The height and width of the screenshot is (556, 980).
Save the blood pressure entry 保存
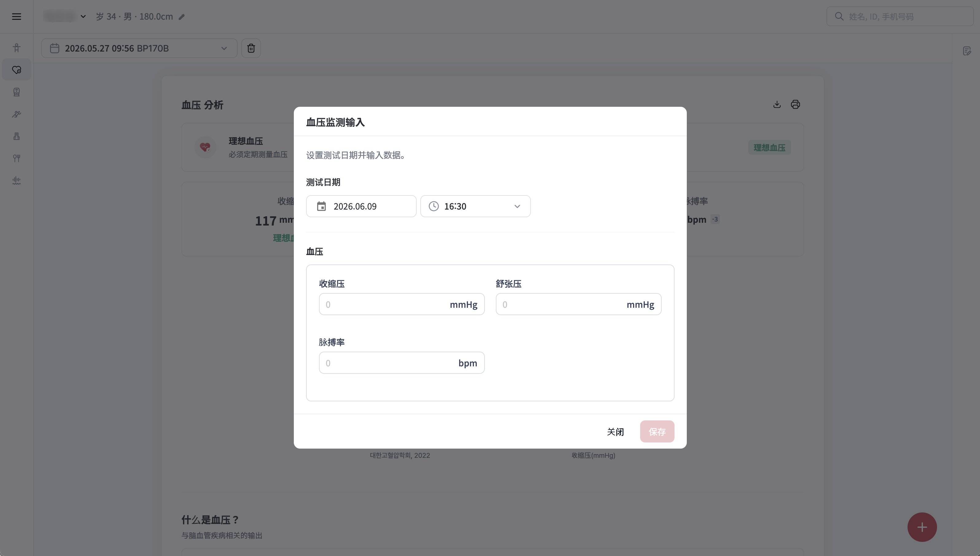(657, 431)
